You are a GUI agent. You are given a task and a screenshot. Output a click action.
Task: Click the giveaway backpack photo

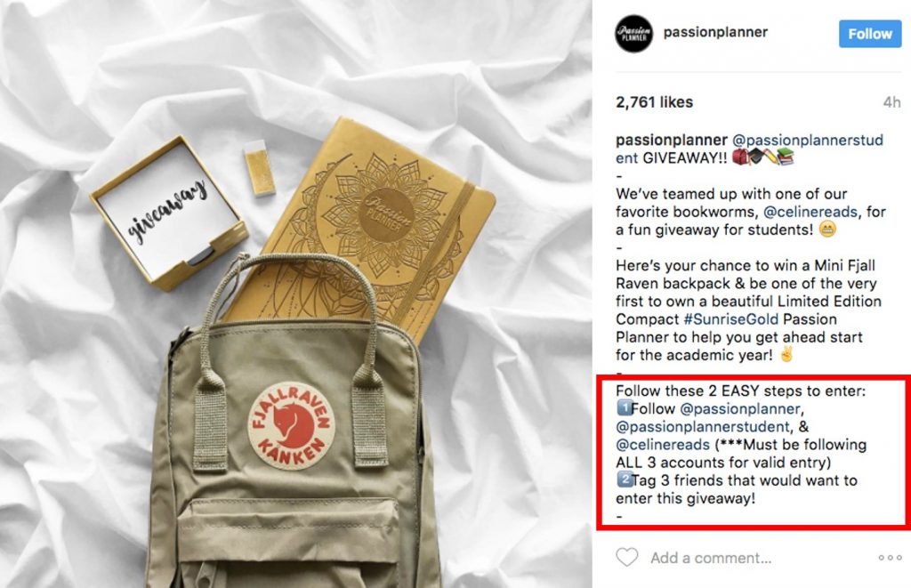pyautogui.click(x=295, y=294)
